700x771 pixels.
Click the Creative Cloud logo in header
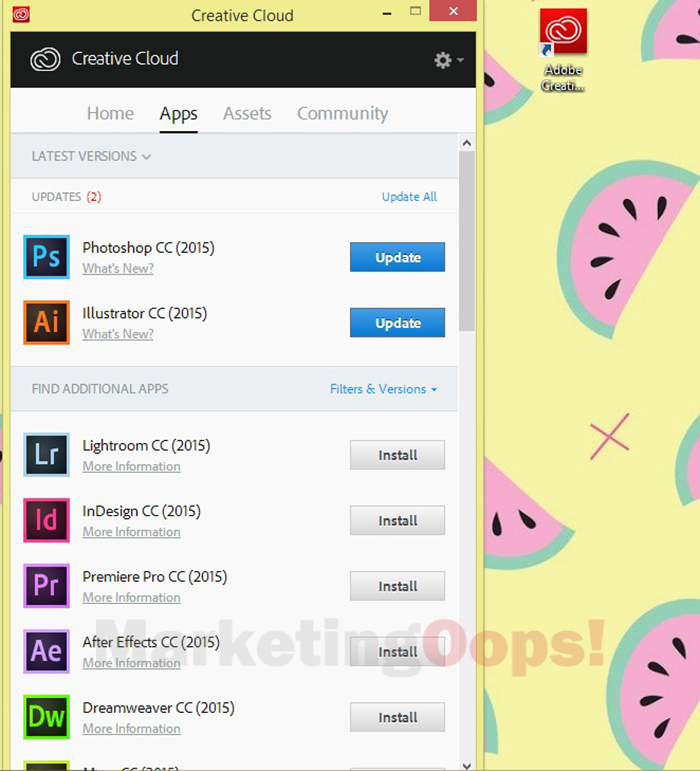pyautogui.click(x=45, y=59)
